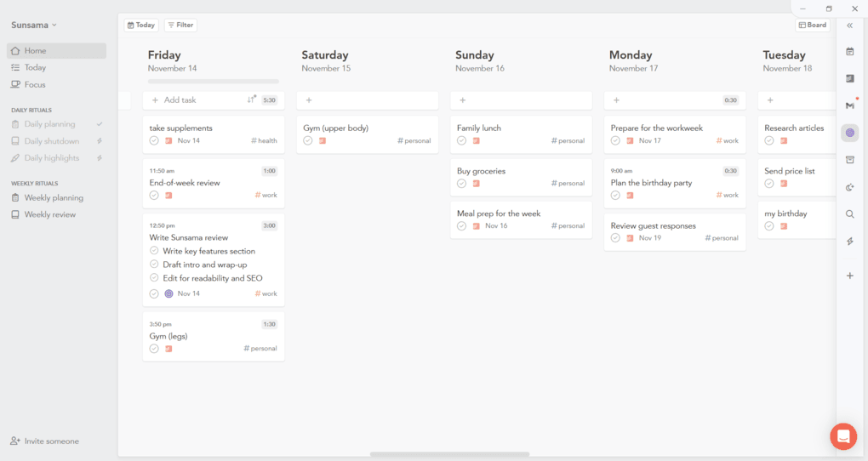The height and width of the screenshot is (461, 868).
Task: Open the Filter dropdown
Action: click(180, 26)
